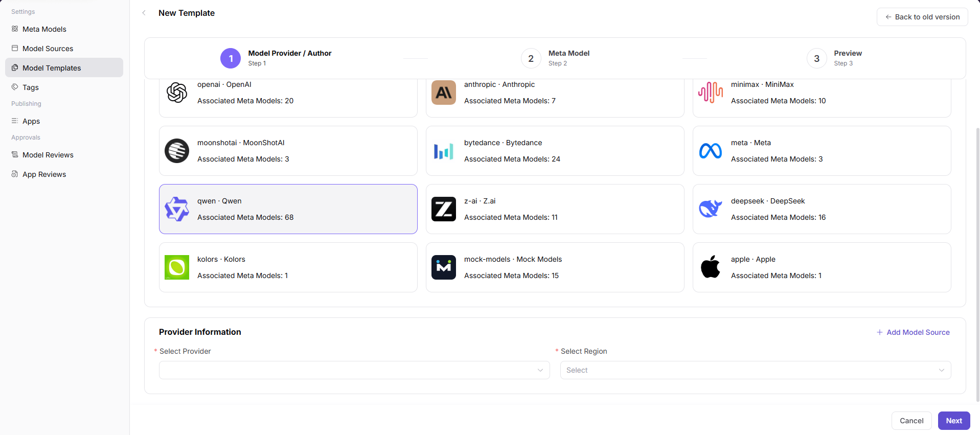This screenshot has height=435, width=980.
Task: Select the meta · Meta provider card
Action: click(x=822, y=151)
